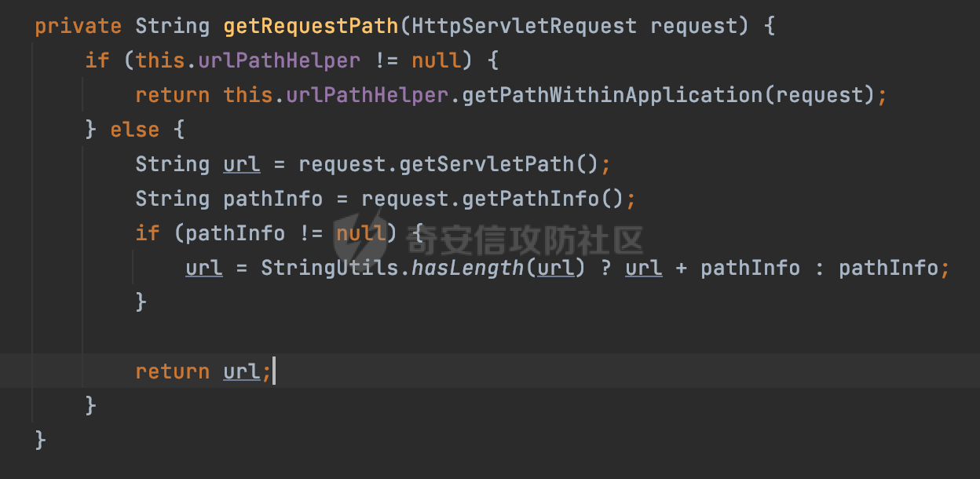Click null in the pathInfo condition
The image size is (980, 479).
[x=360, y=233]
